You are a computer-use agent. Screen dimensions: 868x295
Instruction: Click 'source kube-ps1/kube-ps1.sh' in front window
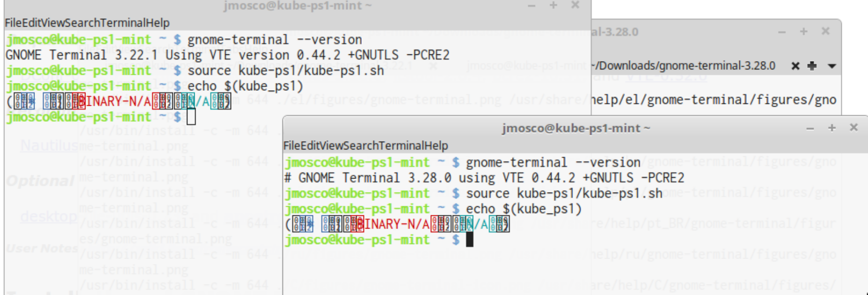(564, 193)
